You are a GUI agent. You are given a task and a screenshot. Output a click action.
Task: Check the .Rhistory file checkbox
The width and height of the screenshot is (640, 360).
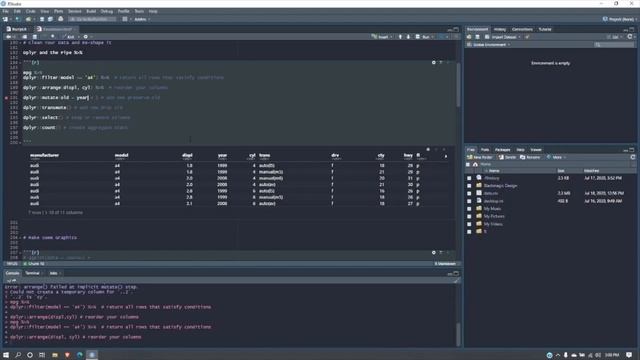pyautogui.click(x=469, y=178)
